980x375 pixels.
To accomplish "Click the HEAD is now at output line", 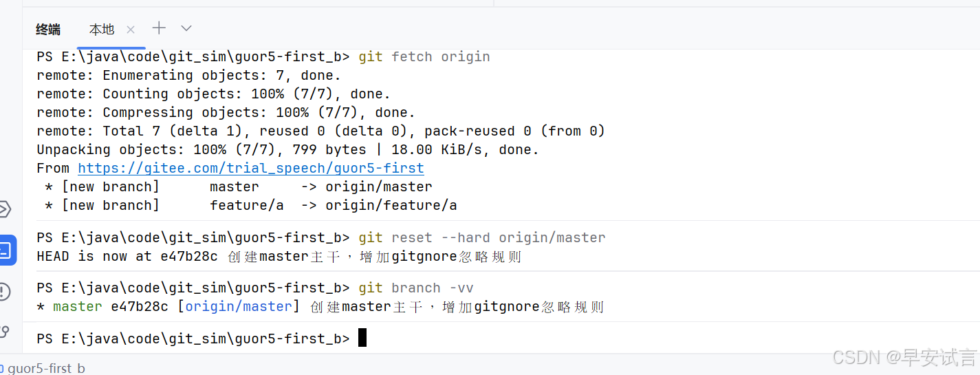I will tap(279, 257).
